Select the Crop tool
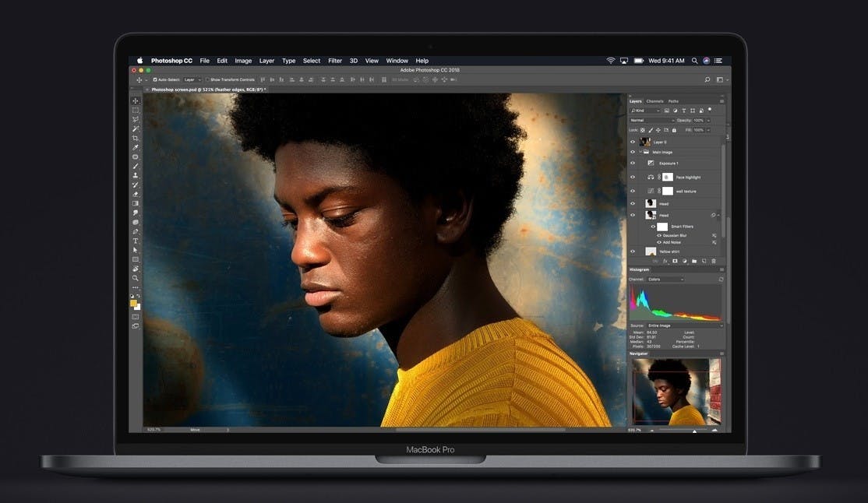The height and width of the screenshot is (503, 868). click(x=136, y=139)
